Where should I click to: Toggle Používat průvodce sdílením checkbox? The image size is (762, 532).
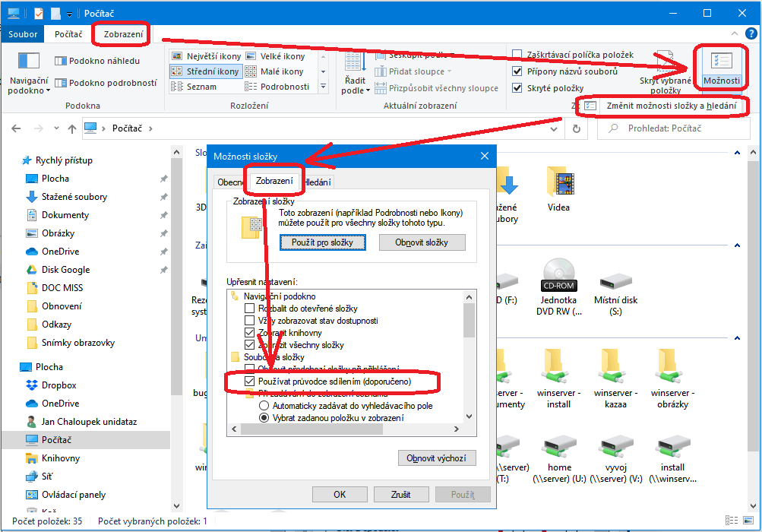tap(249, 382)
